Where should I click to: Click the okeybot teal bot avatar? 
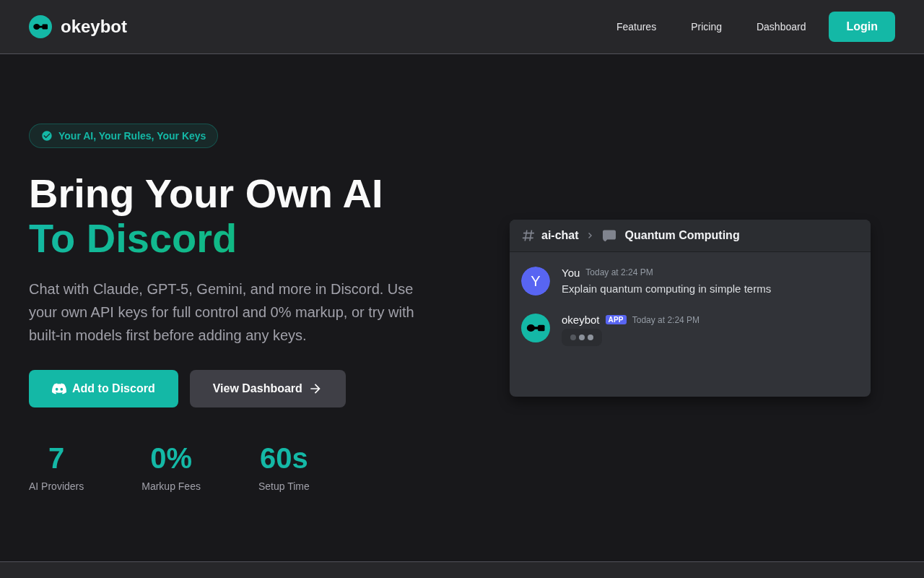(536, 328)
